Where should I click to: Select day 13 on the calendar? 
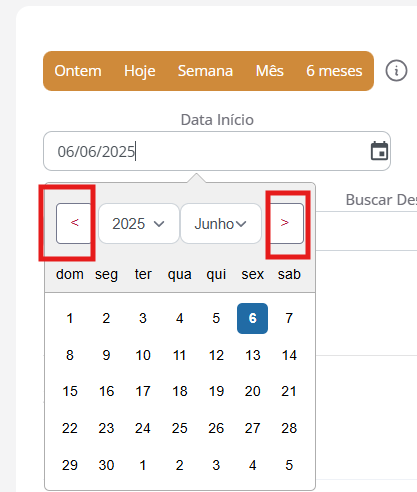(x=253, y=355)
